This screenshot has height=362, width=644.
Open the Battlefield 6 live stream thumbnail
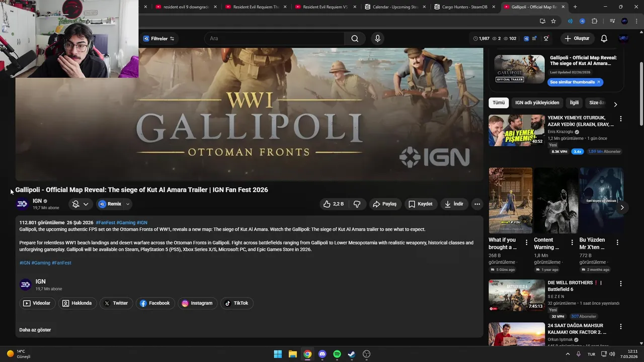tap(517, 295)
